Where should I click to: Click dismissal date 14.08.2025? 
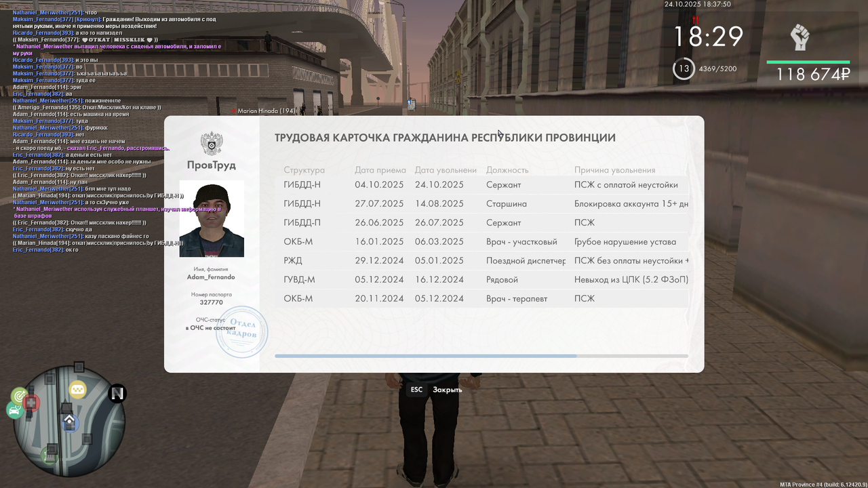[x=439, y=203]
